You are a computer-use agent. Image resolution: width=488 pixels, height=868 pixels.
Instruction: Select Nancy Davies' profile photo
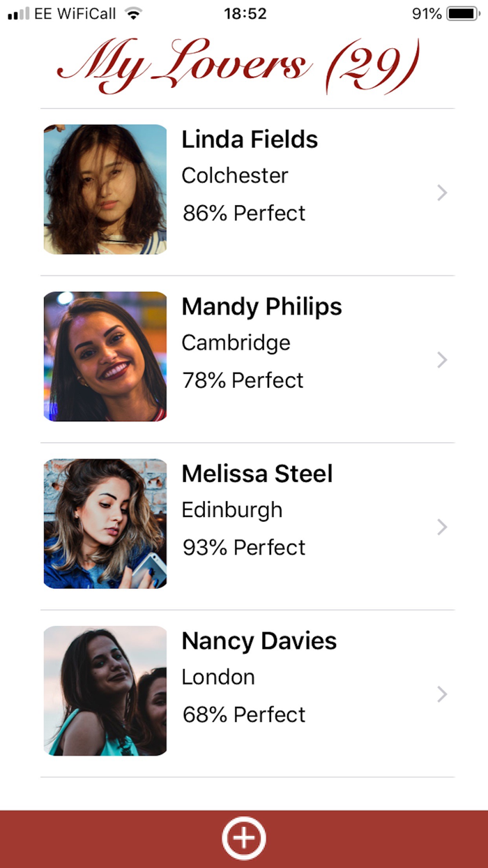pyautogui.click(x=105, y=691)
